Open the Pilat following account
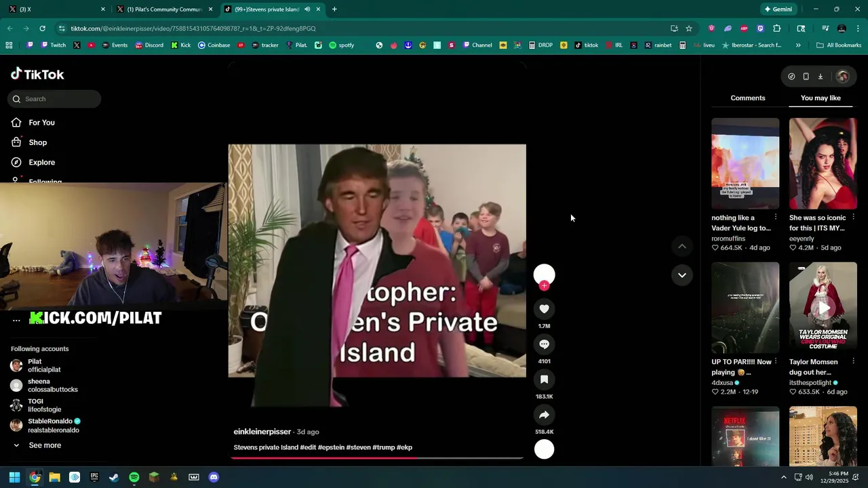The image size is (868, 488). pos(44,366)
